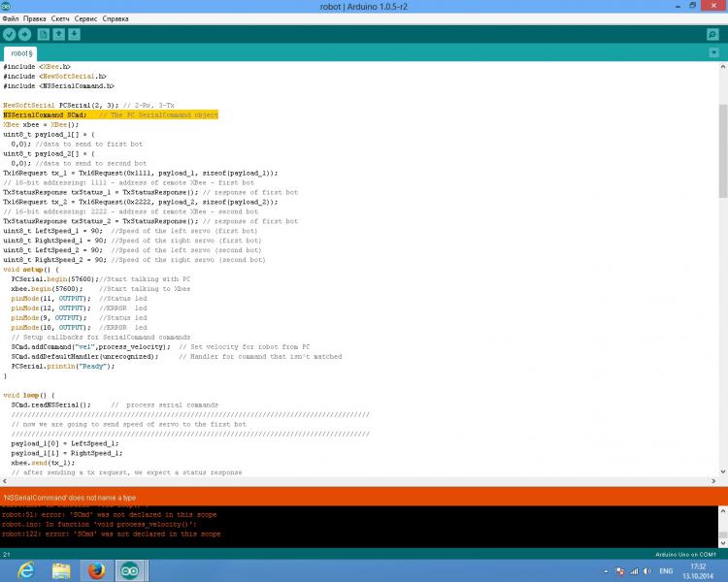Viewport: 728px width, 582px height.
Task: Open the Serial Monitor magnifier icon
Action: click(x=712, y=34)
